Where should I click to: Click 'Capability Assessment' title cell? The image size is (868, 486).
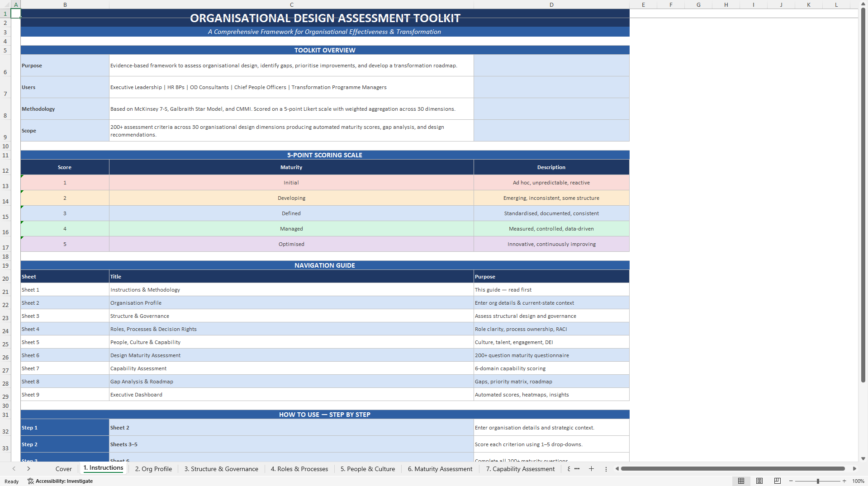pyautogui.click(x=291, y=368)
